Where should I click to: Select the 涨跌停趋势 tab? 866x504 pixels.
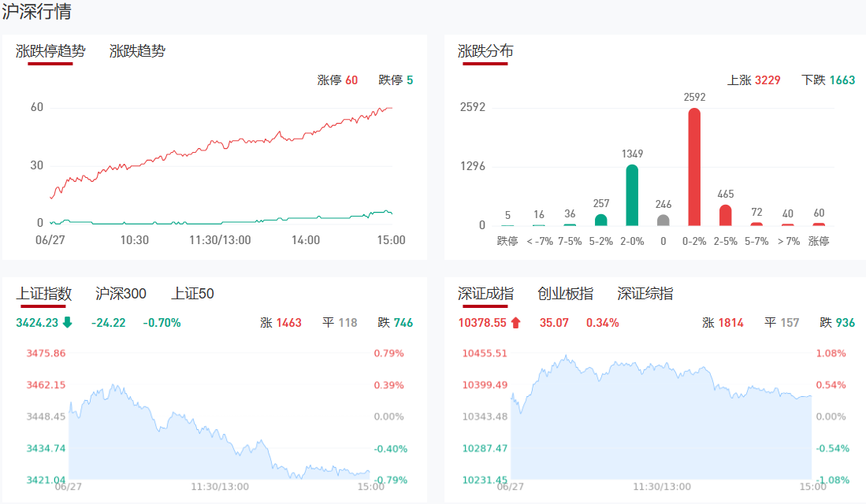coord(50,51)
